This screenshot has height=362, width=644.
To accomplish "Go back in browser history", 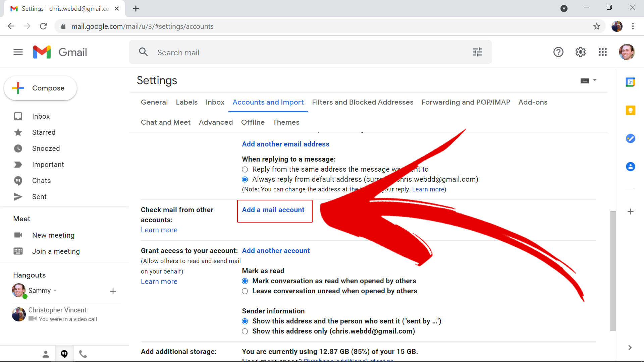I will coord(11,26).
